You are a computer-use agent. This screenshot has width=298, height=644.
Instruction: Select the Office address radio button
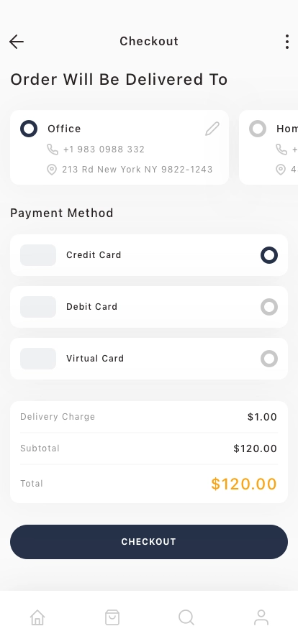(29, 129)
